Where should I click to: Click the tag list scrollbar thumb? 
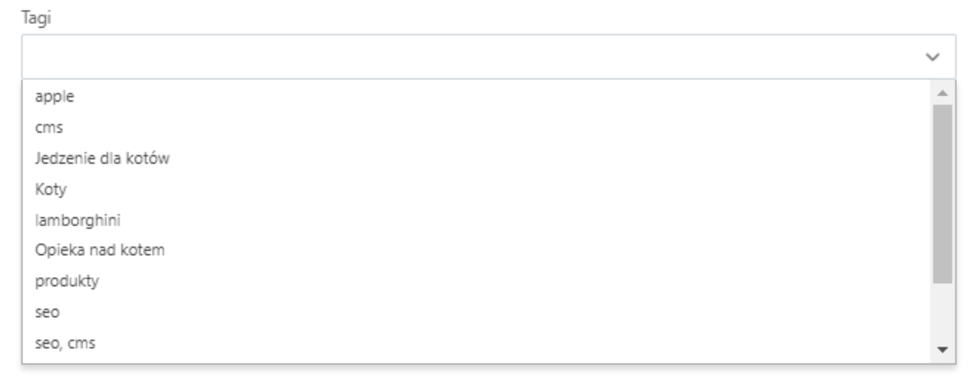(x=943, y=193)
